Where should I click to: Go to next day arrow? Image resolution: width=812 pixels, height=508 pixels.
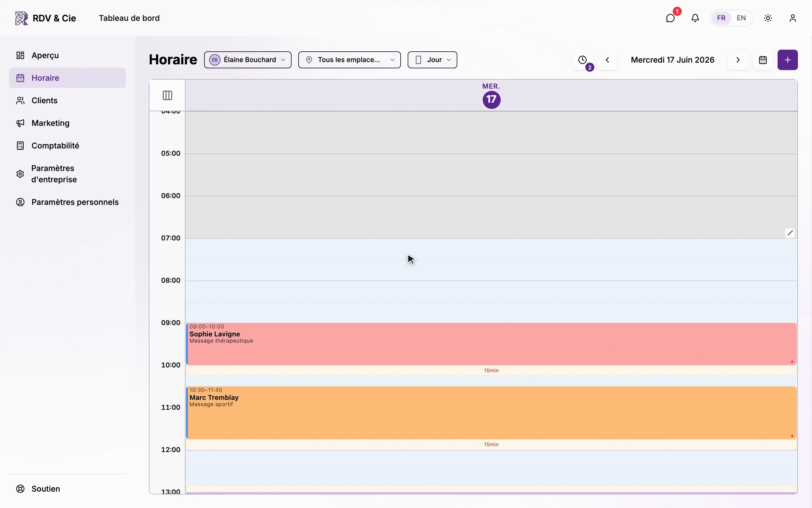(738, 60)
